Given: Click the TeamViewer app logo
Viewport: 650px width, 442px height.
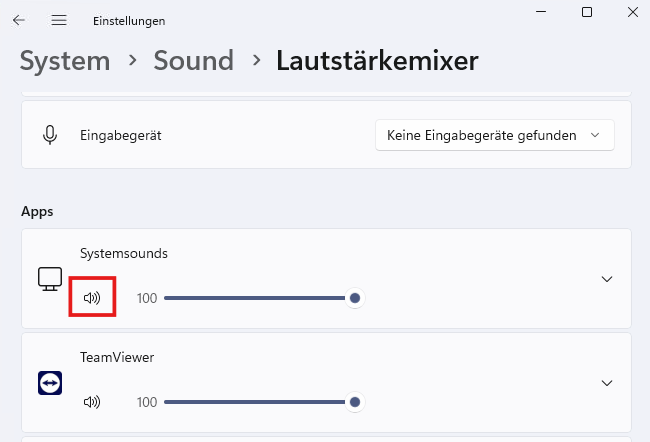Looking at the screenshot, I should [50, 383].
